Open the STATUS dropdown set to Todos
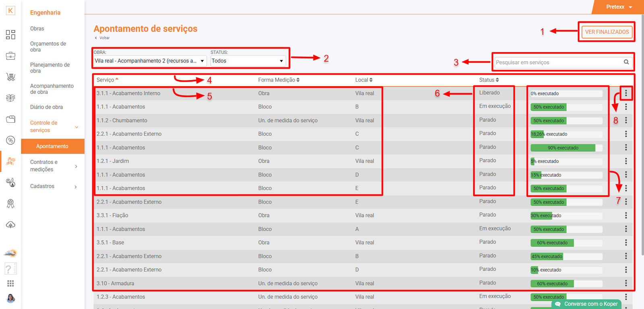The height and width of the screenshot is (309, 644). click(247, 61)
